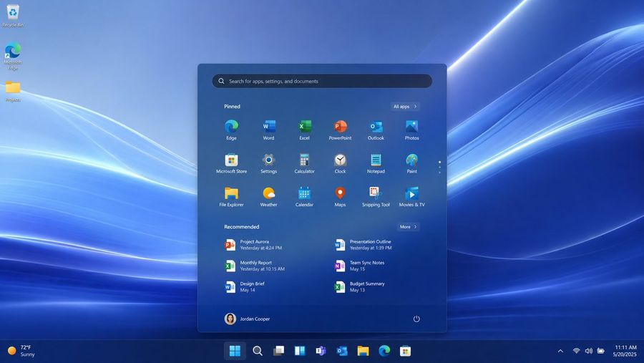Open Monthly Report recommended file
644x363 pixels.
coord(255,266)
